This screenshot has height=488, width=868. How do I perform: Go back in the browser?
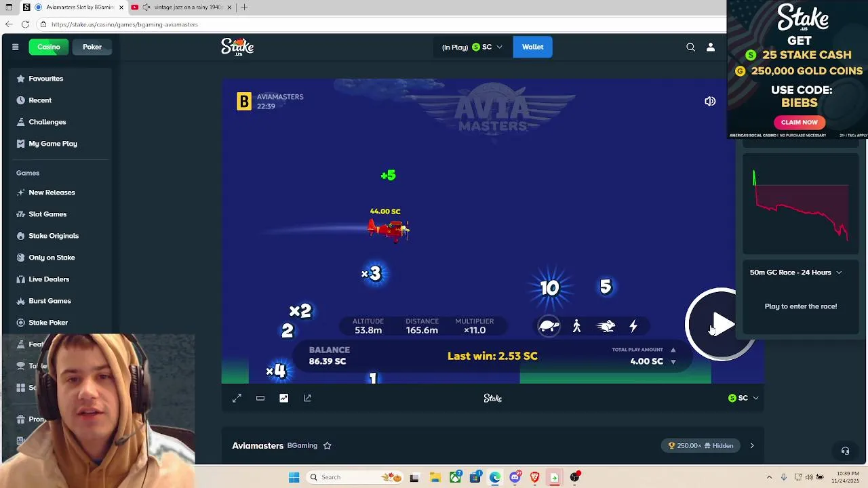9,24
